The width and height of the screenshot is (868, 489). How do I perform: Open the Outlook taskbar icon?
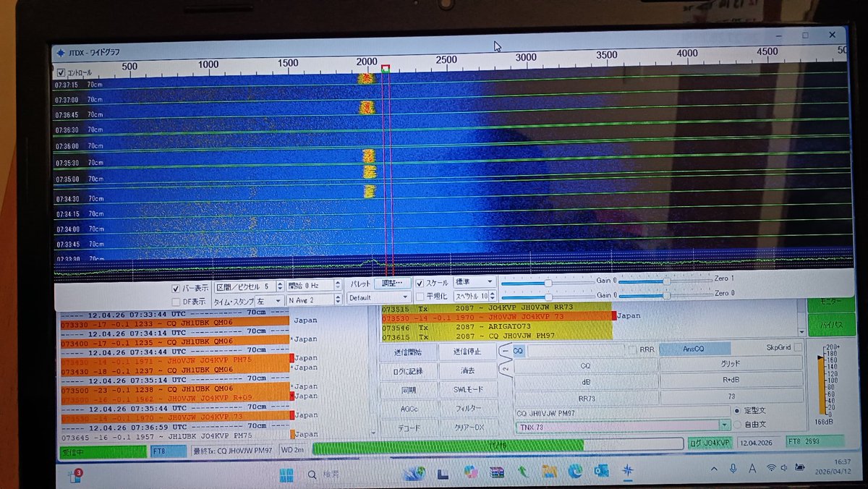(x=601, y=472)
